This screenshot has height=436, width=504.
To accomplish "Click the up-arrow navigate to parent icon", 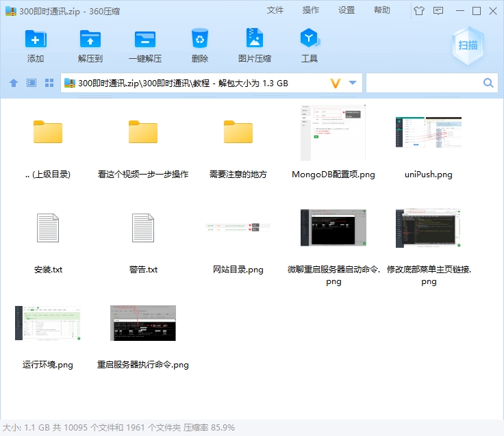I will tap(14, 83).
